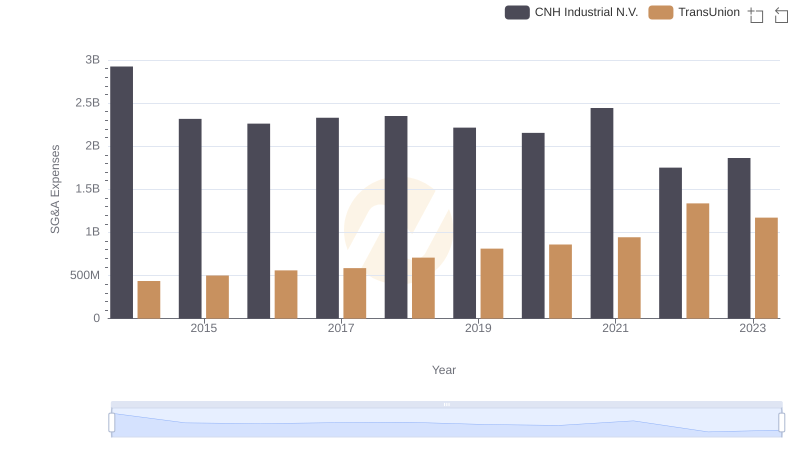Click the TransUnion bar for 2021
The height and width of the screenshot is (461, 800).
pos(629,278)
